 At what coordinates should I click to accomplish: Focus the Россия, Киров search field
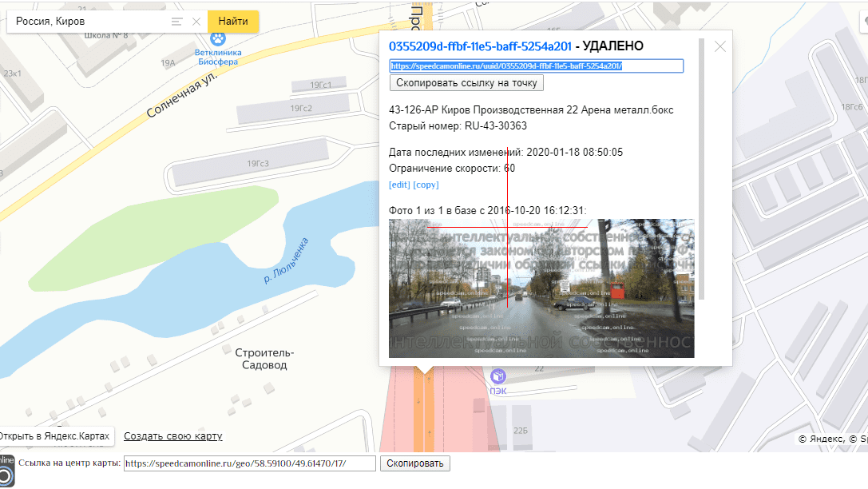[x=88, y=22]
